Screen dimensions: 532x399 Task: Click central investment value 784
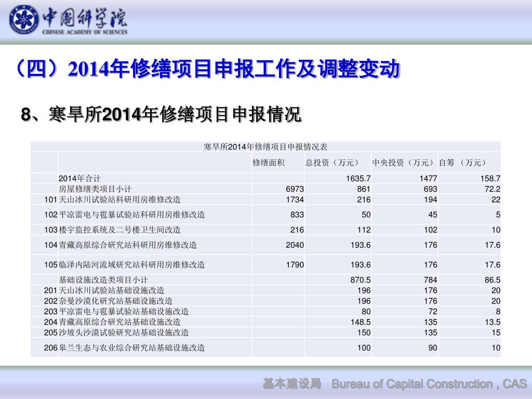click(430, 280)
